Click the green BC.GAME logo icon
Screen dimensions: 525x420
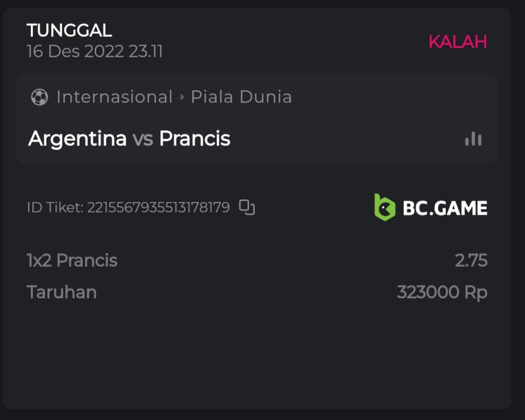(x=385, y=207)
